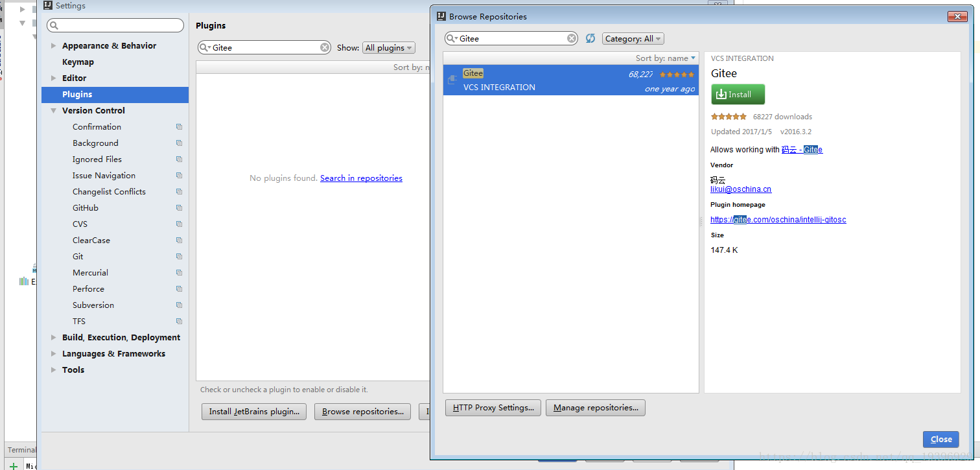Open Subversion settings page
Viewport: 980px width, 470px height.
[93, 305]
